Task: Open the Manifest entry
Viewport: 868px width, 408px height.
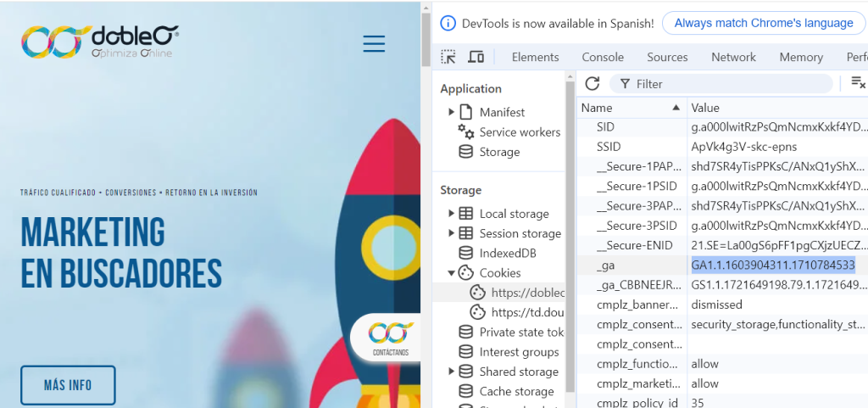Action: click(x=502, y=112)
